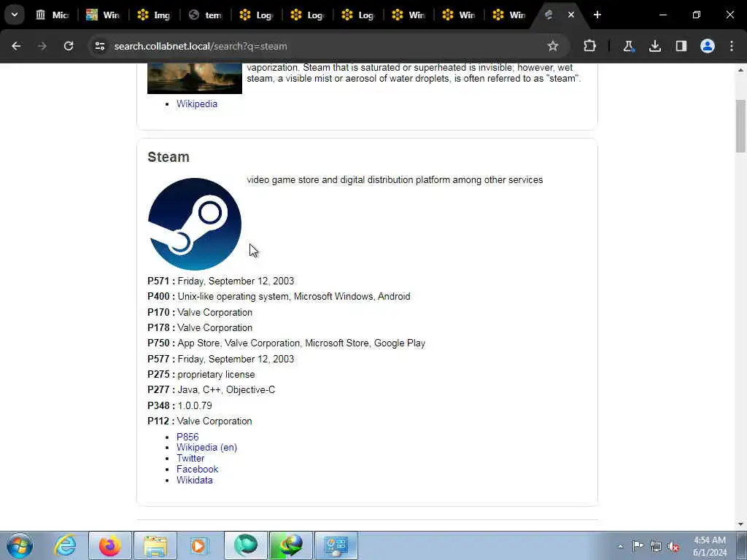Switch to the 'Img' tab
This screenshot has width=747, height=560.
[x=153, y=15]
